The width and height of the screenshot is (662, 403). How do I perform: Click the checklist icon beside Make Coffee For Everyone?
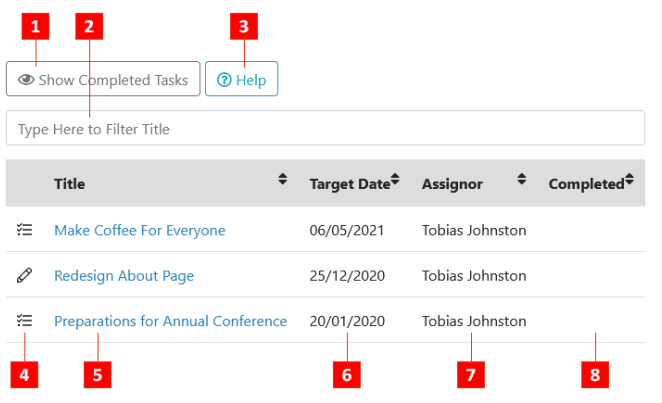24,230
